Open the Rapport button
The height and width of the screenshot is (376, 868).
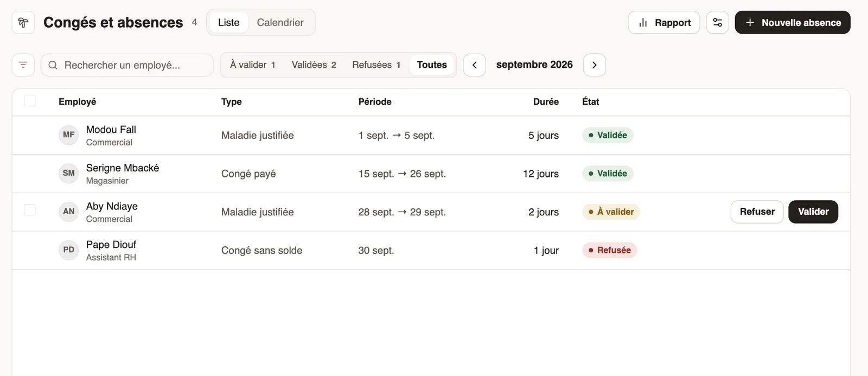(x=664, y=22)
